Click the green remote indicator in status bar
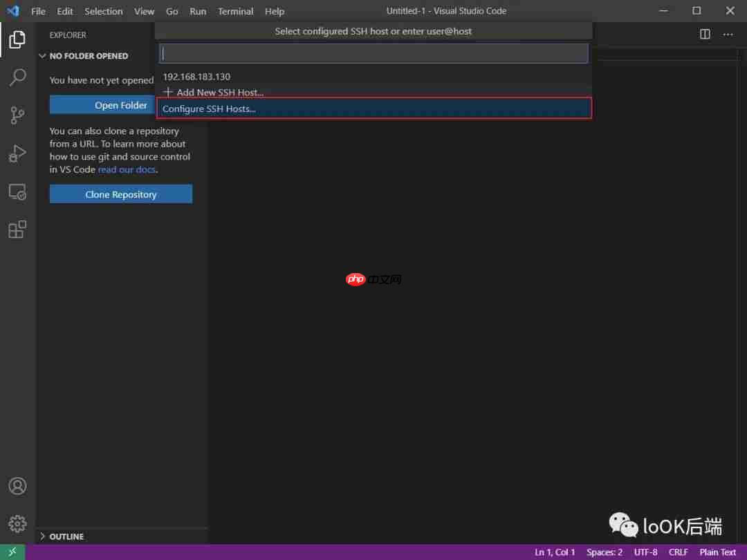 (12, 552)
